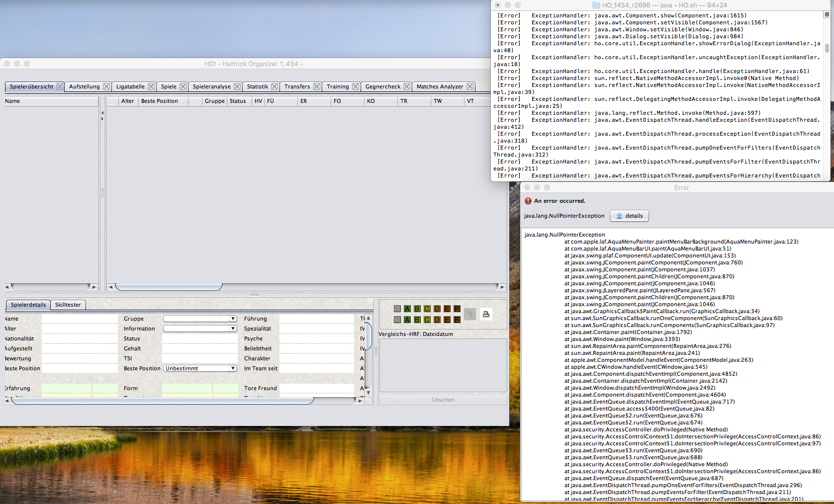Select the Spielerdetails tab
This screenshot has height=504, width=834.
click(28, 305)
